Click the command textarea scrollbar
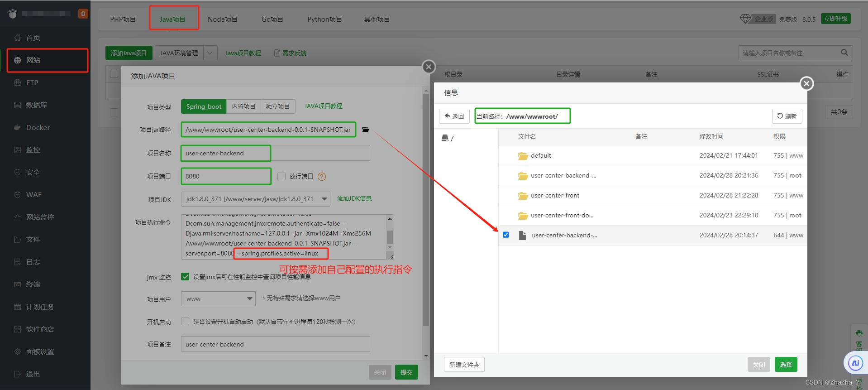This screenshot has width=868, height=390. pyautogui.click(x=390, y=237)
